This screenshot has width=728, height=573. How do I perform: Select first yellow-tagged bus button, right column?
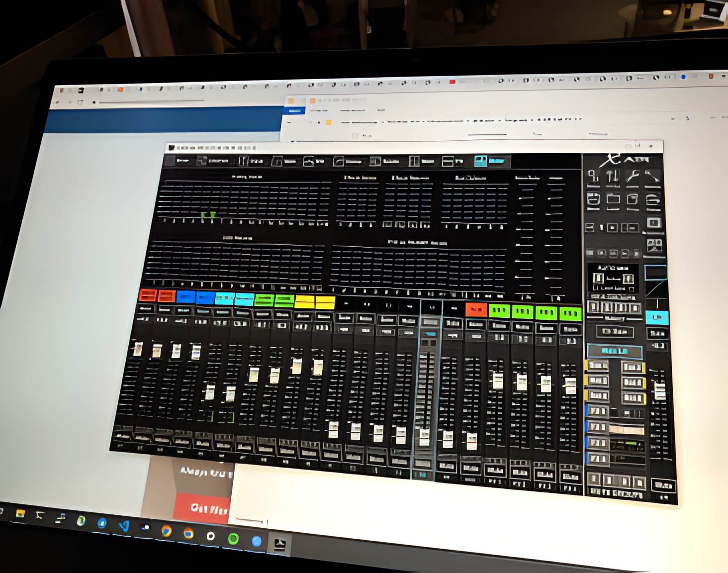[633, 367]
